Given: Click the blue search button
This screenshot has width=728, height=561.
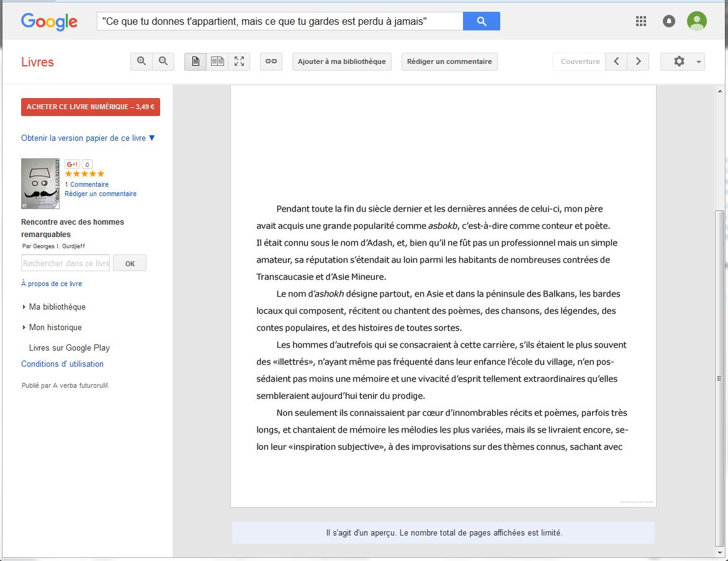Looking at the screenshot, I should (482, 21).
